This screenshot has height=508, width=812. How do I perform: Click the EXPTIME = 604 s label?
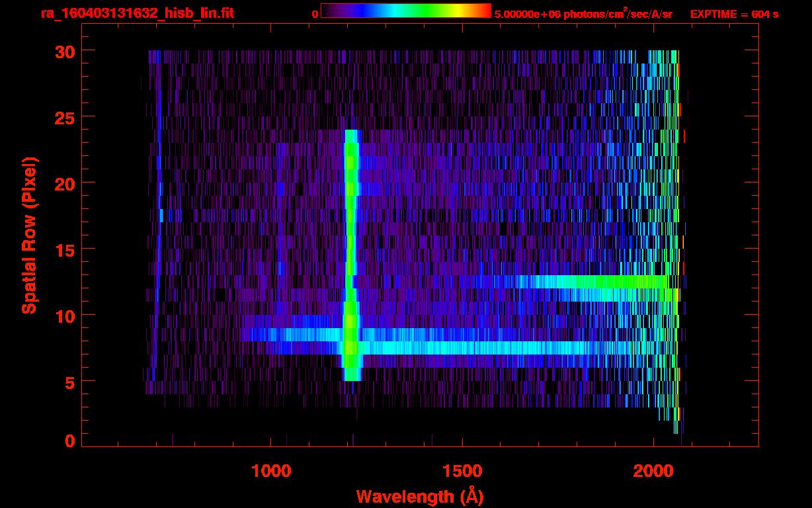[734, 14]
